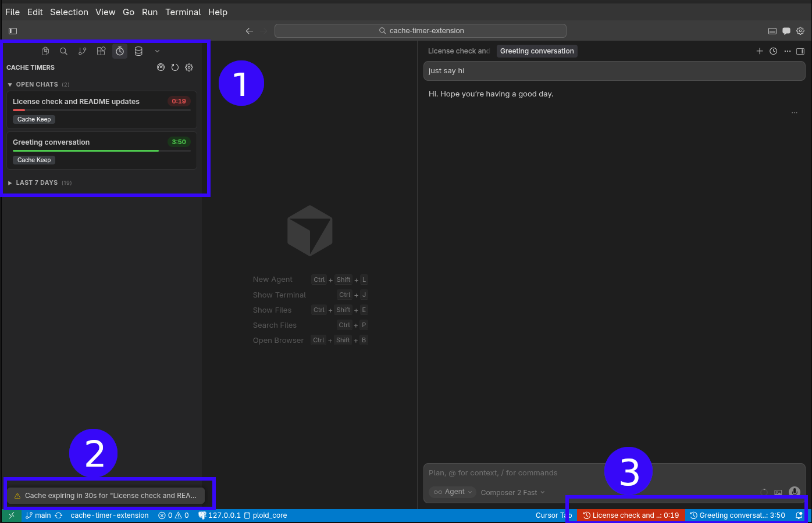Focus the Plan chat input field
Screen dimensions: 812x523
pyautogui.click(x=614, y=473)
